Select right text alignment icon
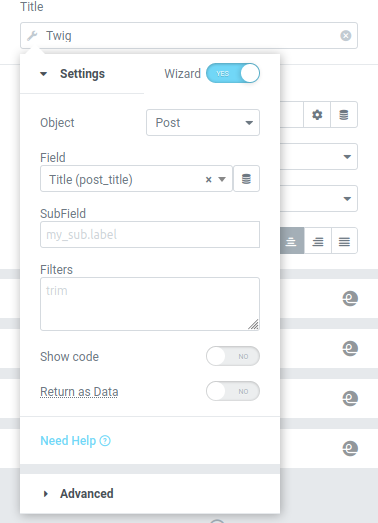The image size is (378, 523). pyautogui.click(x=318, y=241)
